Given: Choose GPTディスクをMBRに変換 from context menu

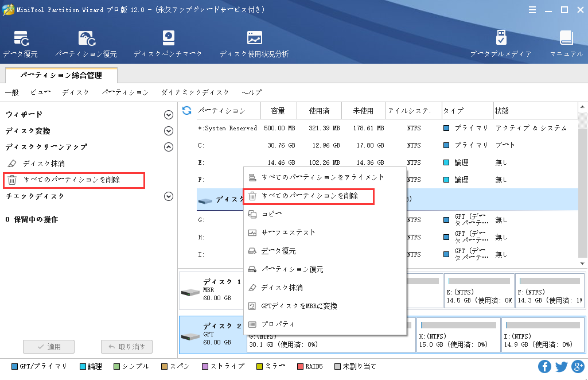Looking at the screenshot, I should tap(325, 306).
